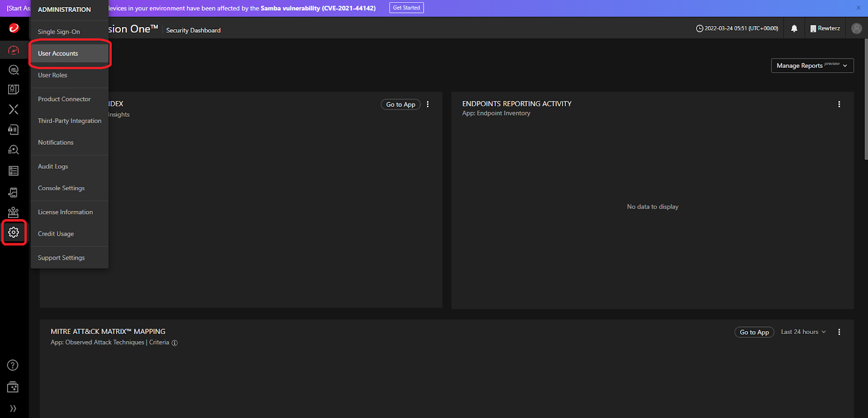This screenshot has width=868, height=418.
Task: Open Console Settings menu item
Action: click(69, 188)
